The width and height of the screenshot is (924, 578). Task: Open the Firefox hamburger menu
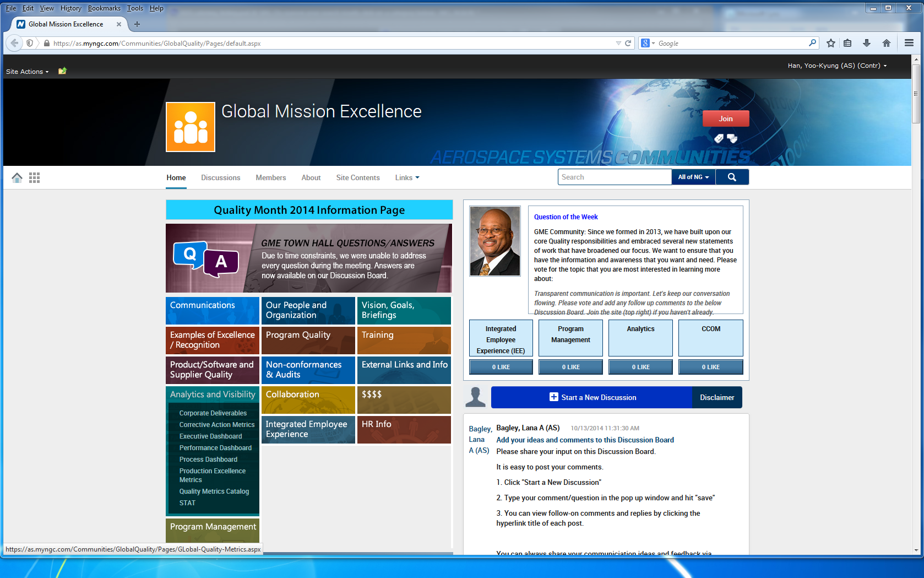pyautogui.click(x=909, y=43)
